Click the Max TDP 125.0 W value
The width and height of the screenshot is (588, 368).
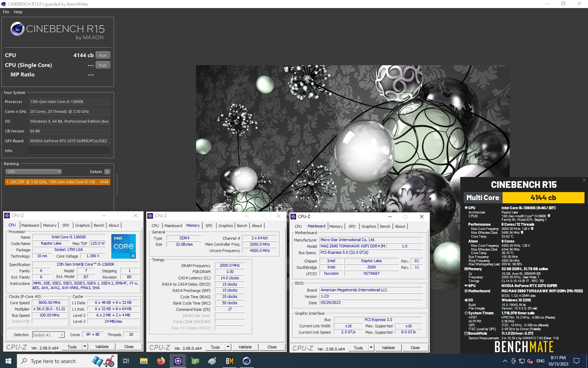point(98,243)
